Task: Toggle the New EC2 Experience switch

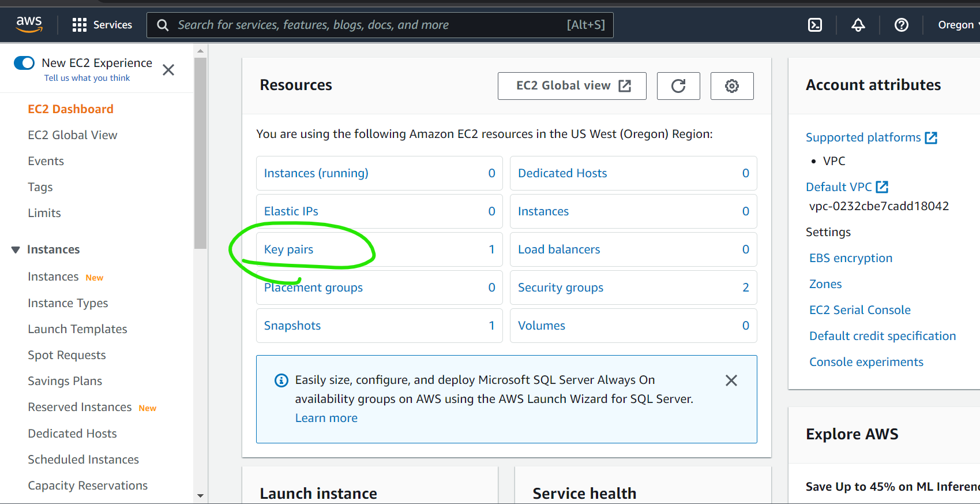Action: 24,63
